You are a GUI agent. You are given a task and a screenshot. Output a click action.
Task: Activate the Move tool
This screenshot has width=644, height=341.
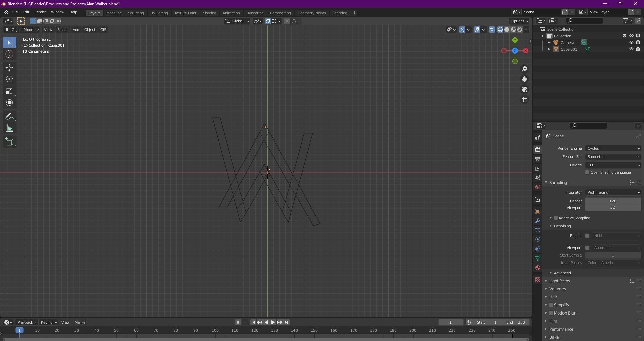tap(9, 68)
